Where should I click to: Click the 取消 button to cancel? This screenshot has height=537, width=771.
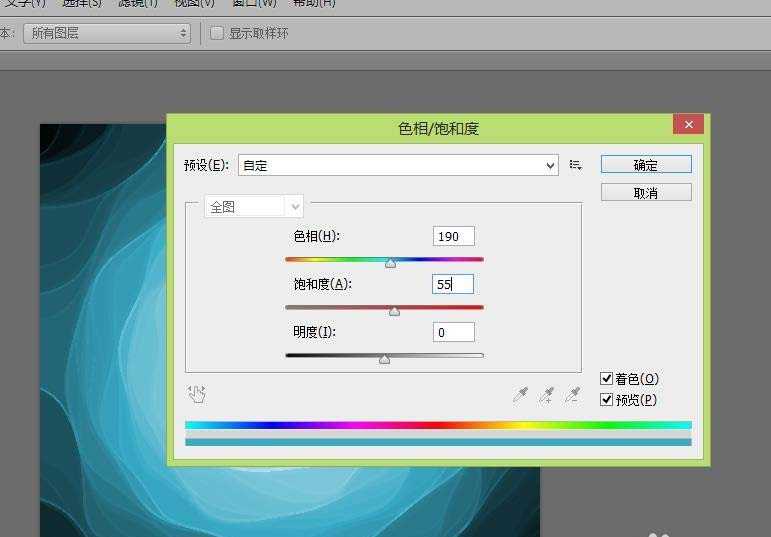[x=646, y=193]
